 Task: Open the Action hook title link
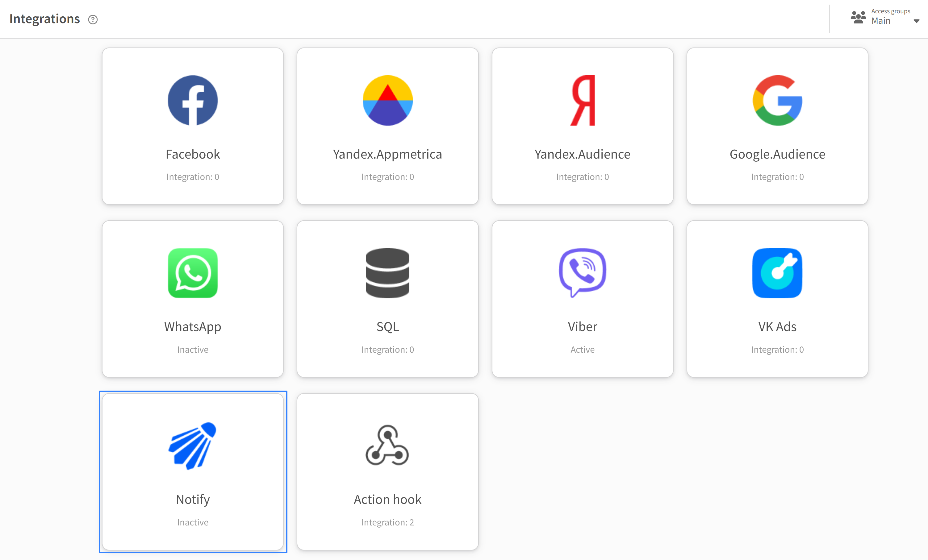point(387,500)
